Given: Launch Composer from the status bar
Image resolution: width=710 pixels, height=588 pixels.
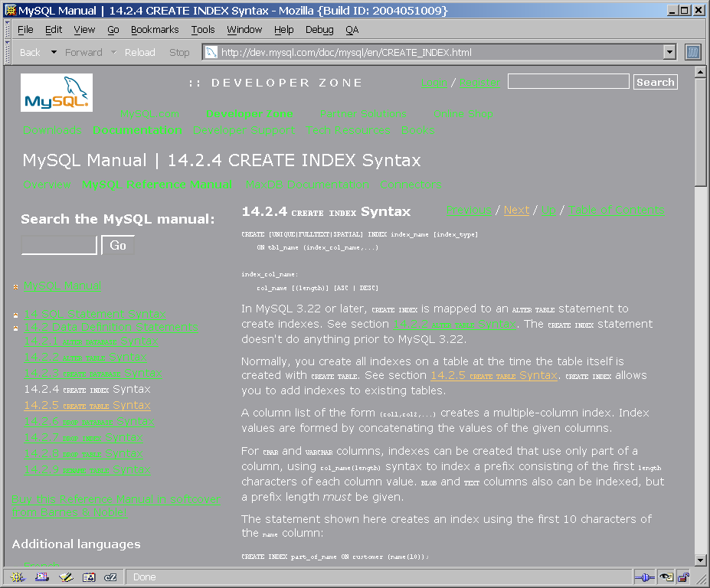Looking at the screenshot, I should pyautogui.click(x=66, y=577).
